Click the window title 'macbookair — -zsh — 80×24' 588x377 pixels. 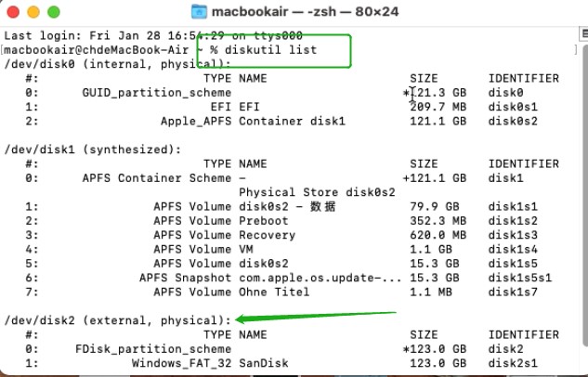click(x=305, y=12)
